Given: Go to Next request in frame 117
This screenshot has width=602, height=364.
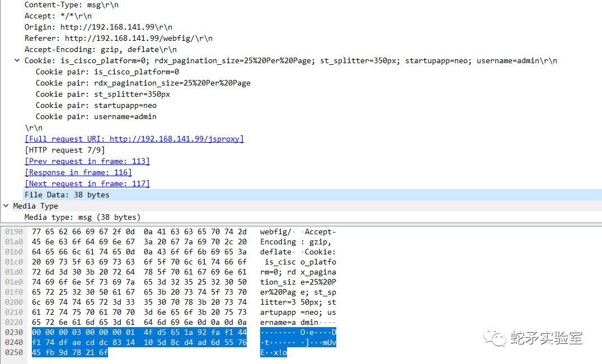Looking at the screenshot, I should [87, 183].
